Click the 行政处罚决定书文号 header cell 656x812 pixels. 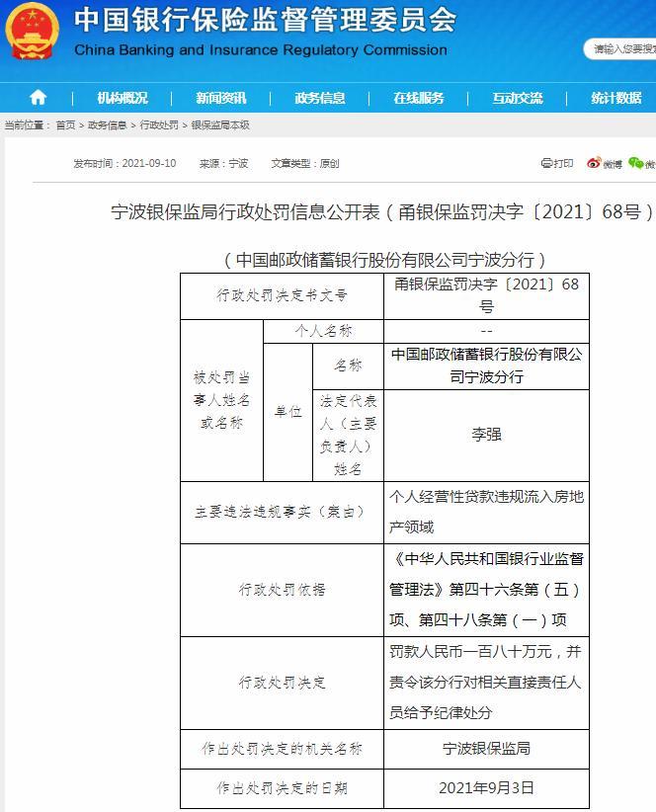(282, 295)
